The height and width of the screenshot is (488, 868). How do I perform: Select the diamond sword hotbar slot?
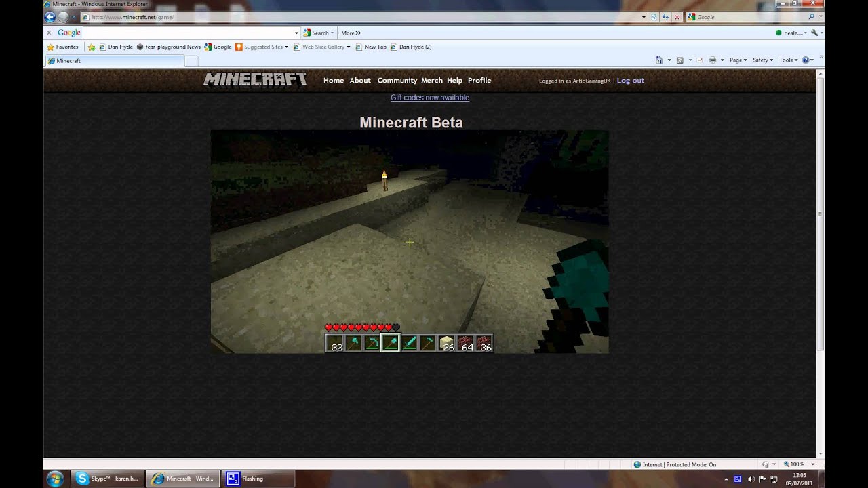click(x=409, y=344)
